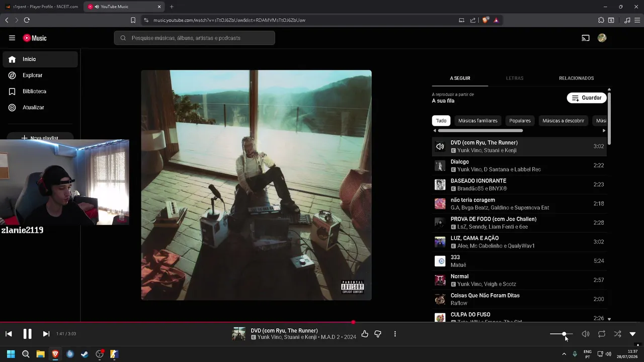Go back in browser history
This screenshot has width=644, height=362.
pyautogui.click(x=7, y=20)
